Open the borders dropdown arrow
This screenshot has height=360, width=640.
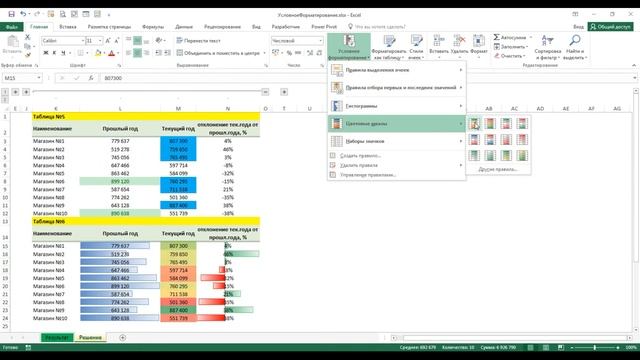click(x=87, y=53)
